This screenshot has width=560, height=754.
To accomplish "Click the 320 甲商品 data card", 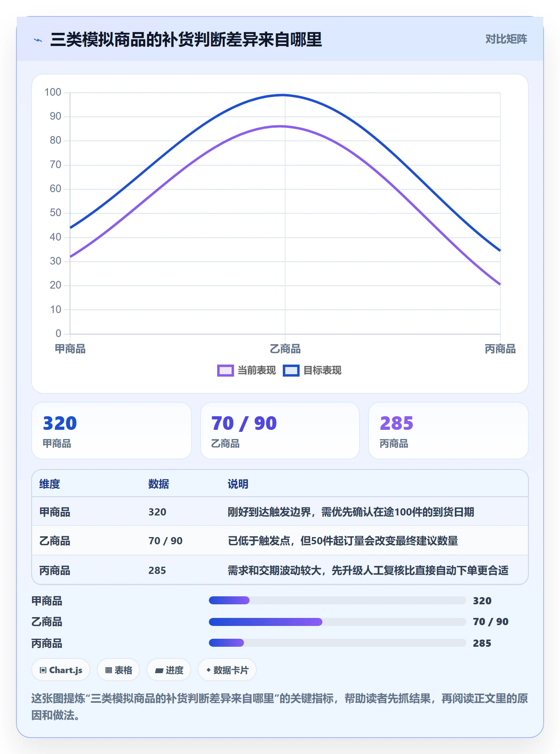I will pos(112,431).
